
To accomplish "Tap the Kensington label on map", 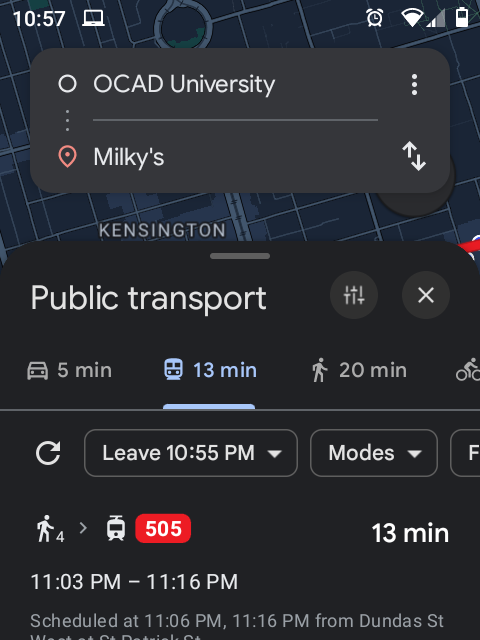I will coord(162,230).
